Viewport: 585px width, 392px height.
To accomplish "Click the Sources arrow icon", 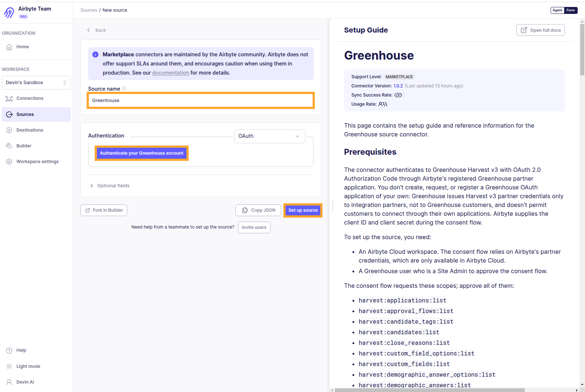I will click(x=9, y=114).
